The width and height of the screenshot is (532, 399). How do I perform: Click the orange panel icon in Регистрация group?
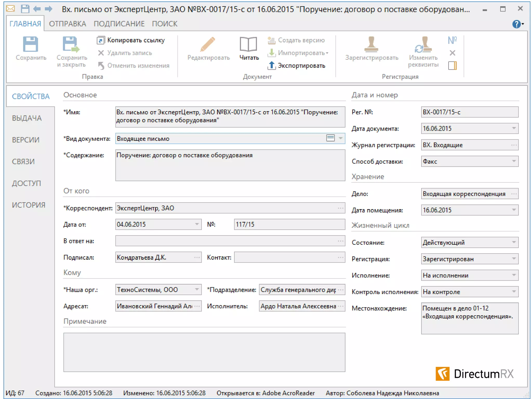coord(452,65)
